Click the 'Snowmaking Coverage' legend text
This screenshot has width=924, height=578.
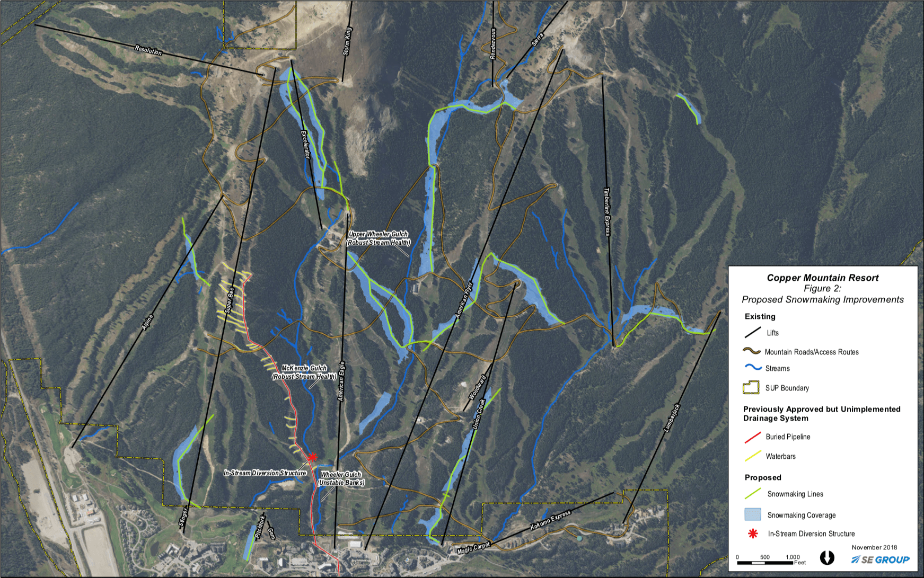802,515
